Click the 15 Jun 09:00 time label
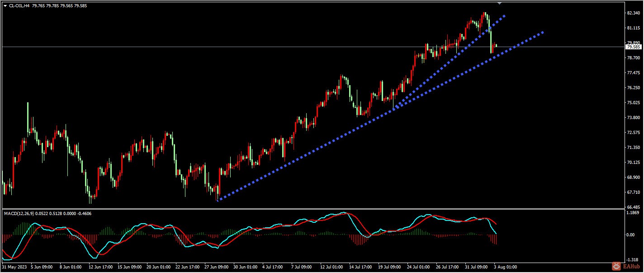 point(130,267)
